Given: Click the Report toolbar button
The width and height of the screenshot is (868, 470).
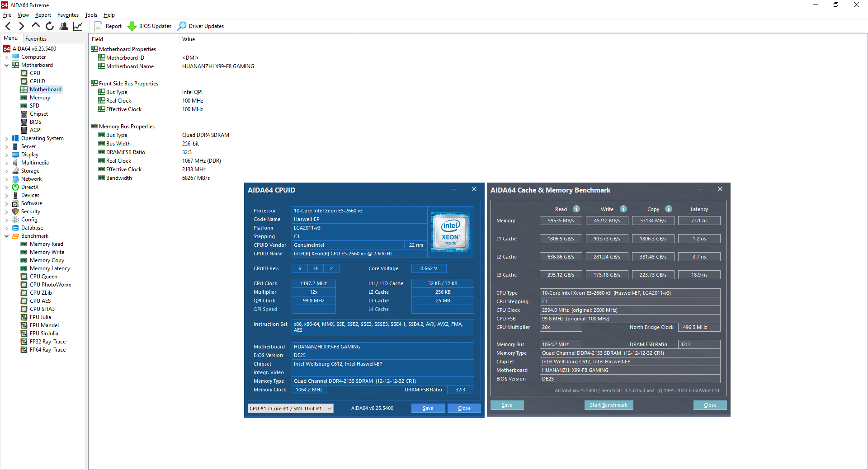Looking at the screenshot, I should 108,26.
